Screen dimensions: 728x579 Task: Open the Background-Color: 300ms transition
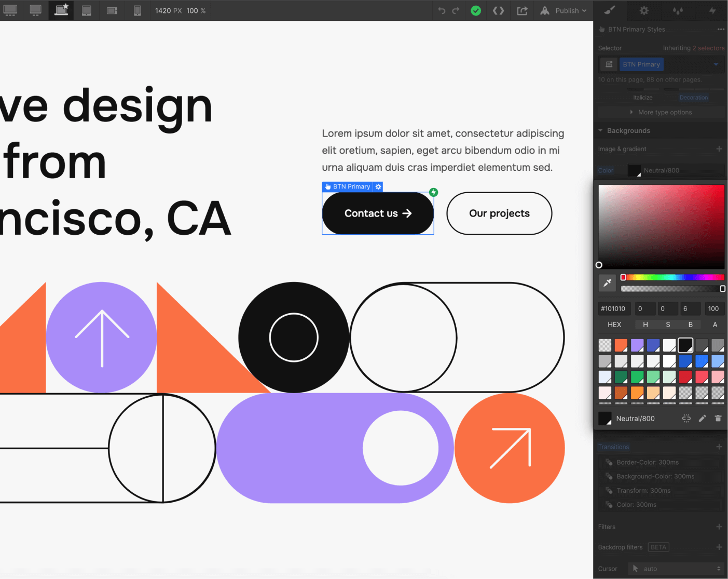coord(662,476)
